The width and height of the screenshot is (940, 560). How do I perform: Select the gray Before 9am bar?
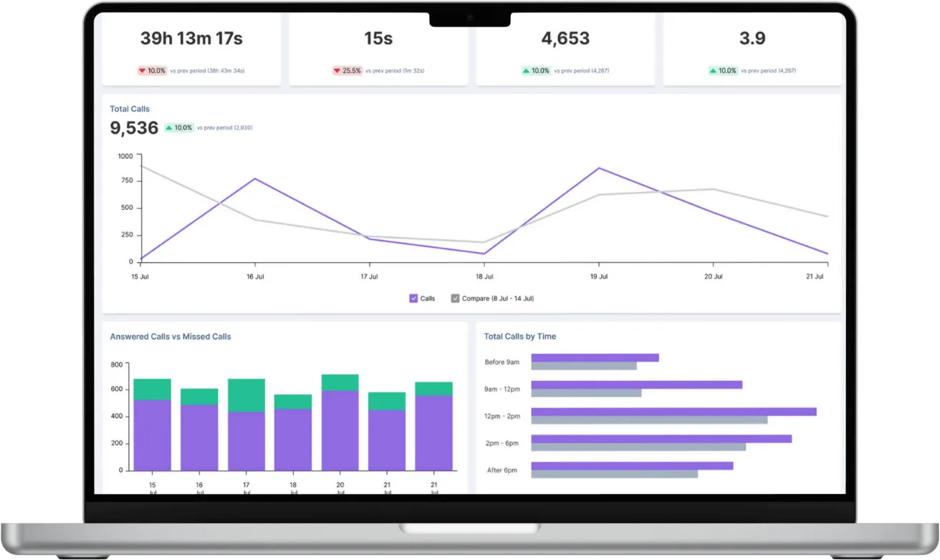click(x=583, y=366)
